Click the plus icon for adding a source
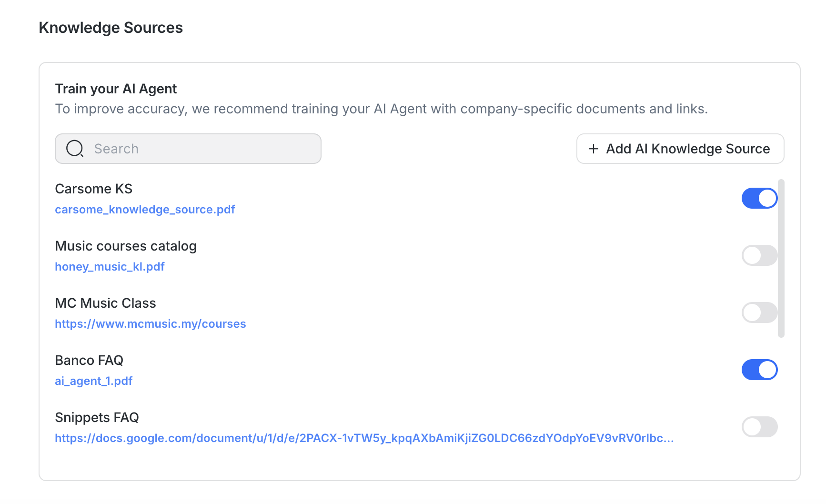 click(x=593, y=149)
